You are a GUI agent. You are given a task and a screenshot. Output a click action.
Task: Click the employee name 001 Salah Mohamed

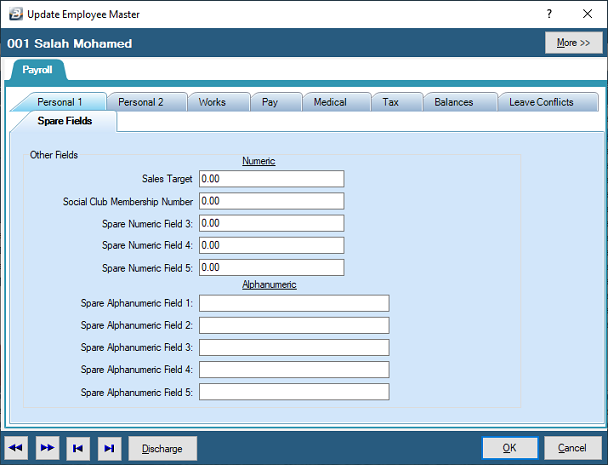coord(69,43)
